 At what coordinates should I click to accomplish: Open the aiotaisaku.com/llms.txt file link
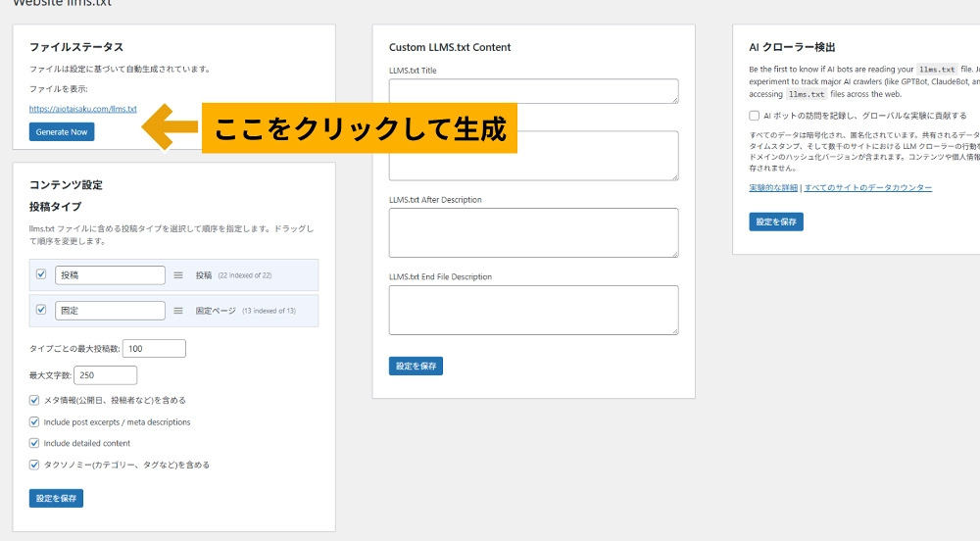click(82, 109)
